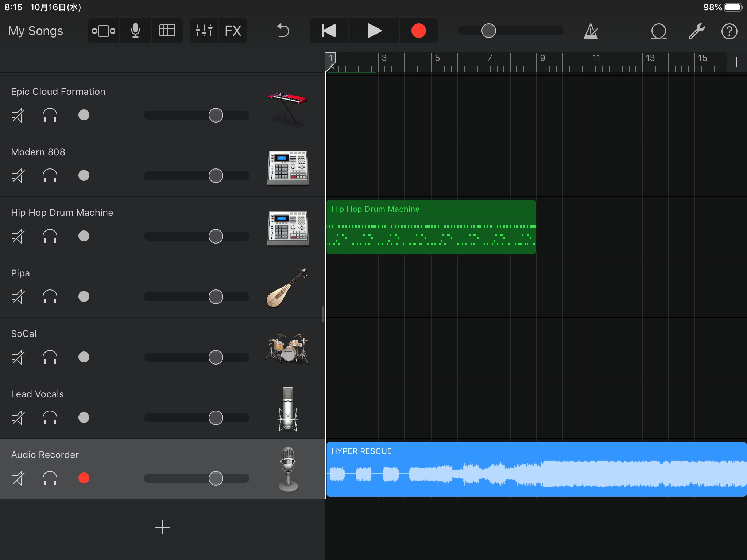Image resolution: width=747 pixels, height=560 pixels.
Task: Mute the Epic Cloud Formation track
Action: pyautogui.click(x=18, y=115)
